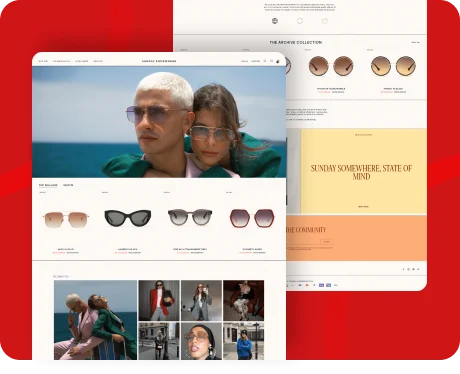Open the close-up gallery photo with hoop earrings
Screen dimensions: 460x374
click(201, 341)
